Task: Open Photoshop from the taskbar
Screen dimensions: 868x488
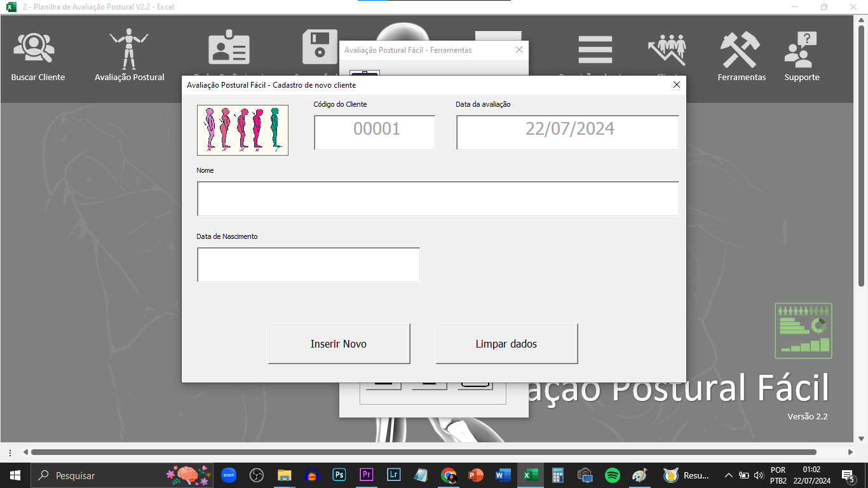Action: (x=339, y=475)
